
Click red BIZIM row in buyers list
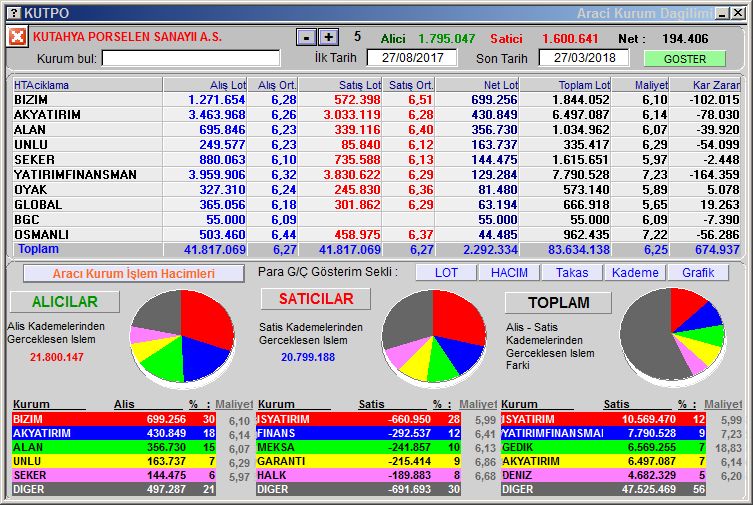(x=114, y=419)
